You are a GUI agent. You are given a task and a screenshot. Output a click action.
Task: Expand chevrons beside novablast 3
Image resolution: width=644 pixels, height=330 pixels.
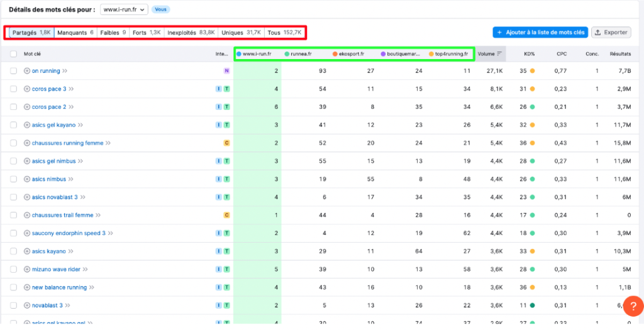pos(68,305)
